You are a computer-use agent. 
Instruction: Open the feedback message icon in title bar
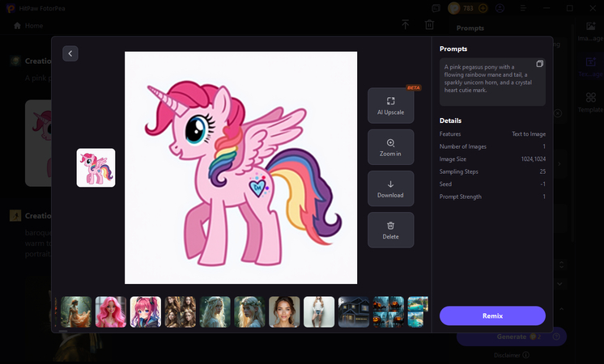point(436,8)
